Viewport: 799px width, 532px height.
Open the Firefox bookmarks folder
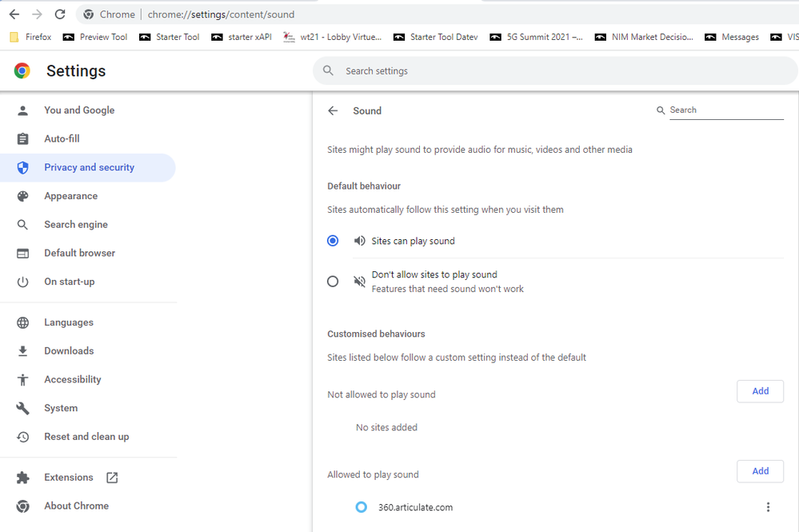[x=31, y=37]
